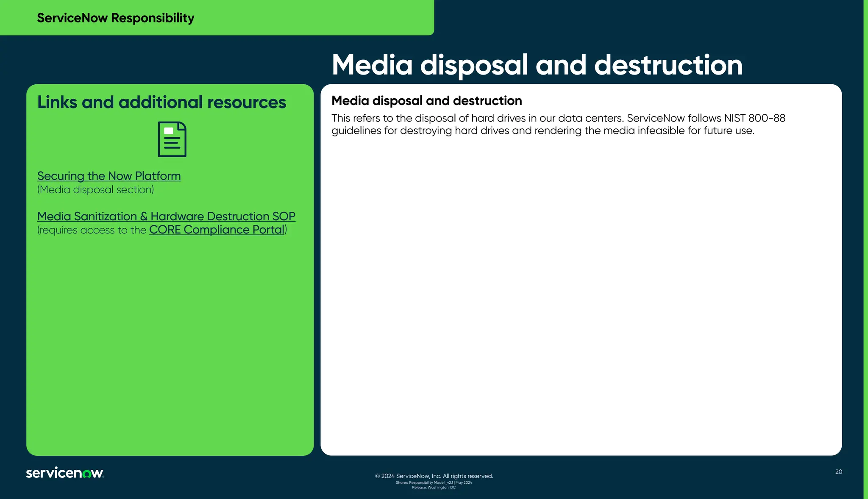The image size is (868, 499).
Task: Click the NIST 800-88 guidelines paragraph
Action: (558, 124)
